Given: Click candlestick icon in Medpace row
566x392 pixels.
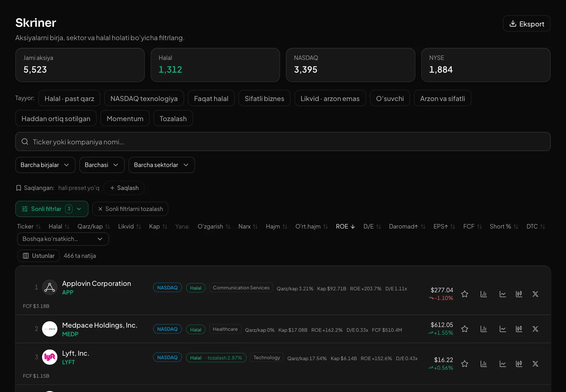Looking at the screenshot, I should click(x=519, y=329).
